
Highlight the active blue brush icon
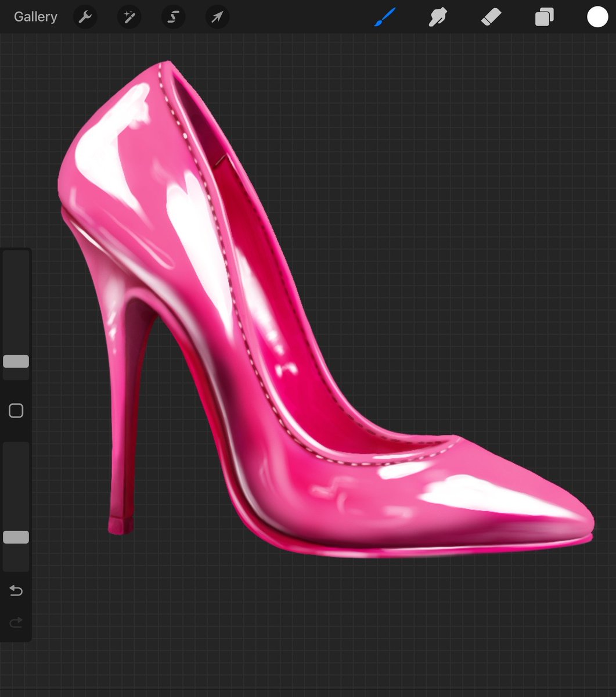[385, 17]
